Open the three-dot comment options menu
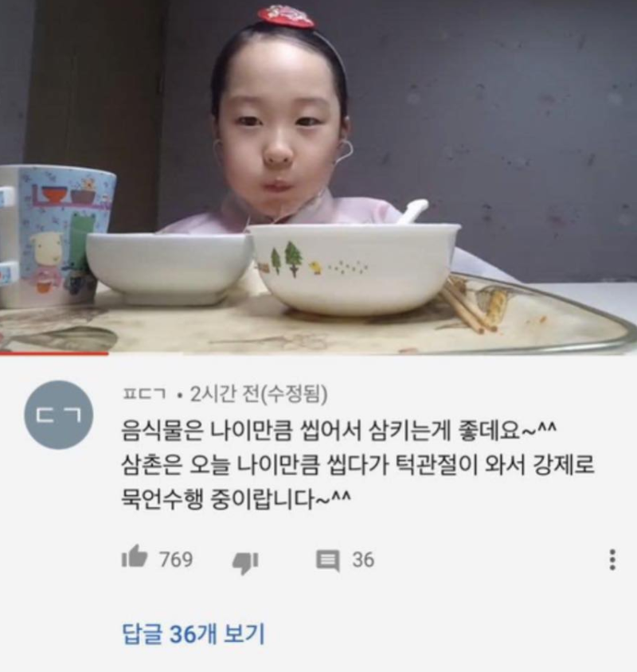 point(612,559)
